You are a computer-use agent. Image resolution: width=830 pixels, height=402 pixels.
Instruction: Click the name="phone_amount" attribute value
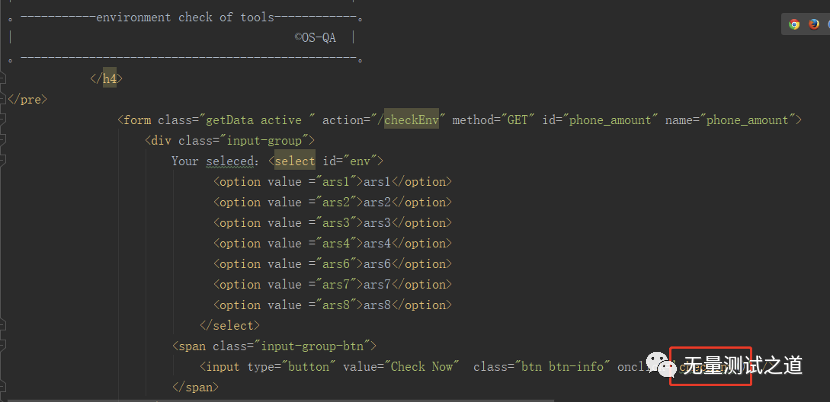tap(748, 120)
